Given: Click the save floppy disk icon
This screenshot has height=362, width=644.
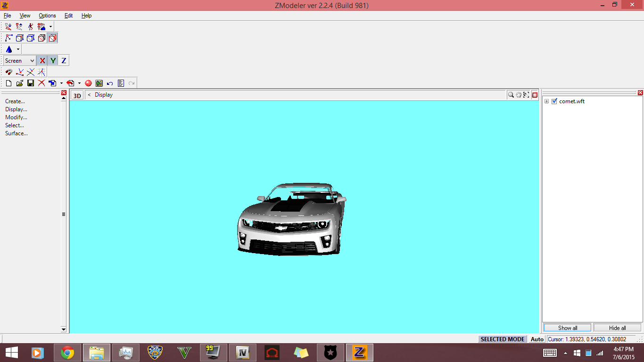Looking at the screenshot, I should click(30, 83).
